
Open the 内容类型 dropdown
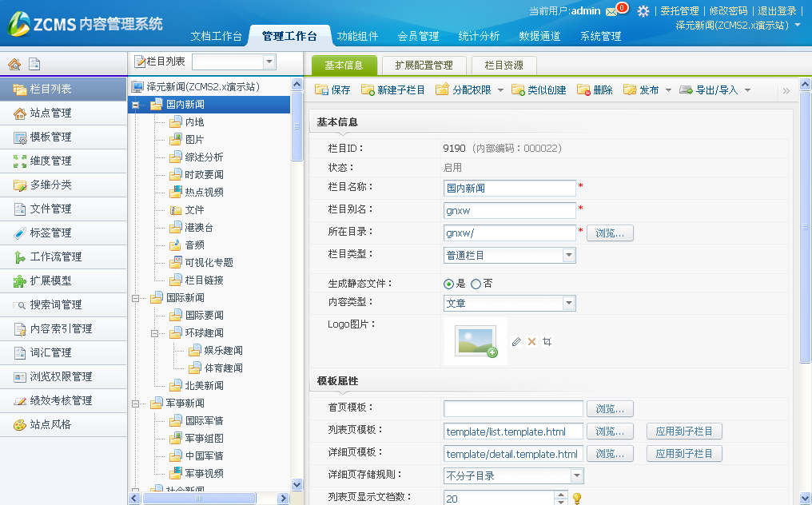pyautogui.click(x=568, y=304)
